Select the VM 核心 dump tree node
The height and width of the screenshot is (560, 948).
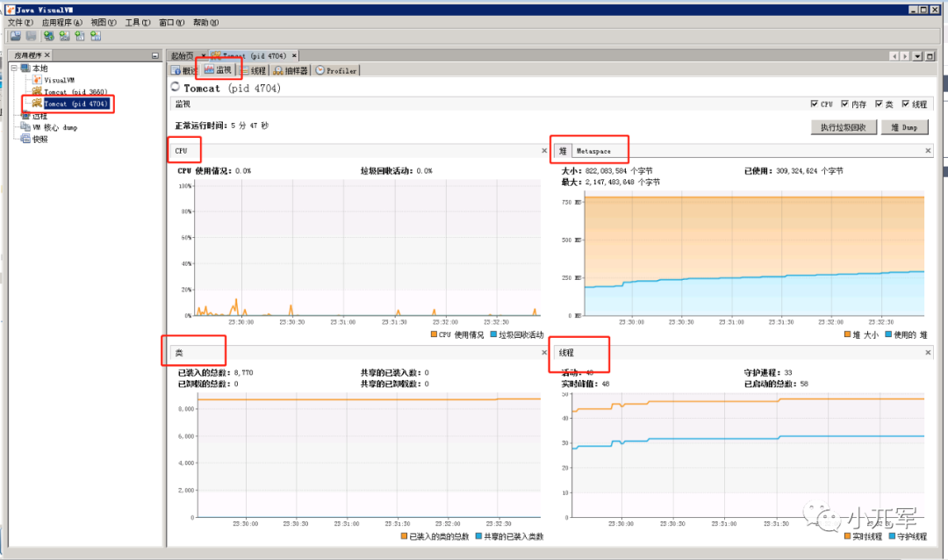pyautogui.click(x=55, y=127)
